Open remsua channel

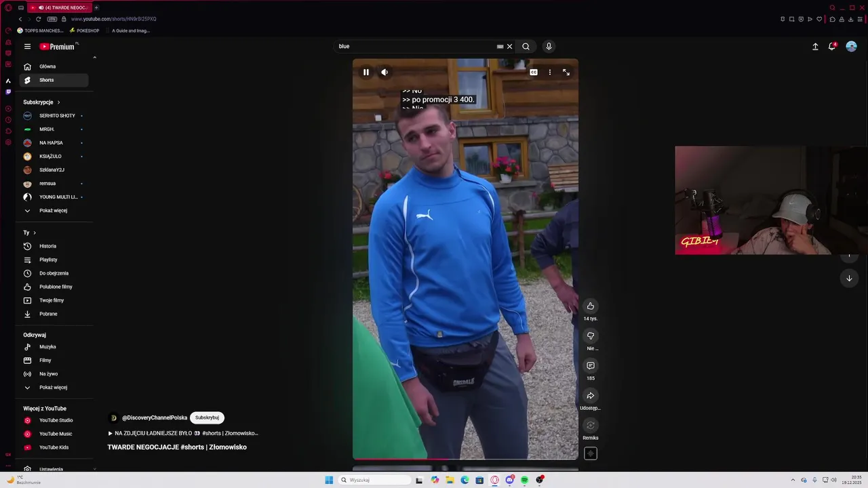(x=54, y=184)
